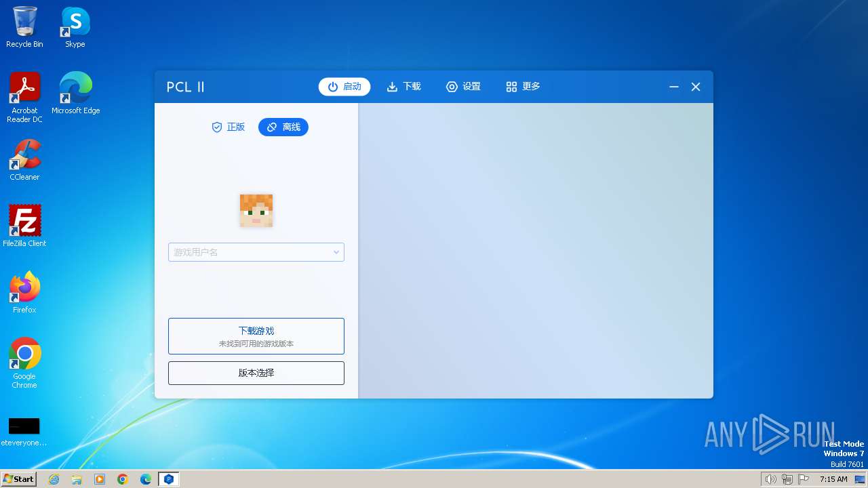Click the PCL II title text
The width and height of the screenshot is (868, 488).
(x=186, y=87)
